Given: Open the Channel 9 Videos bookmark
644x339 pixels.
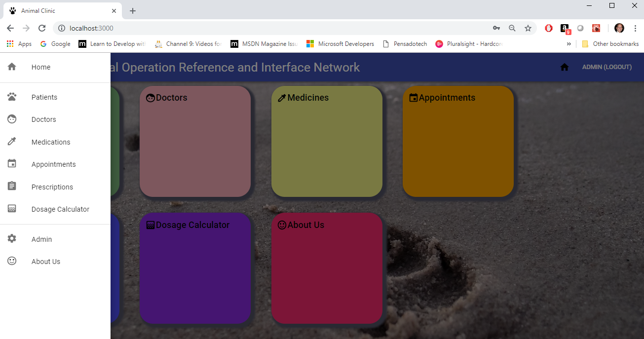Looking at the screenshot, I should coord(188,44).
